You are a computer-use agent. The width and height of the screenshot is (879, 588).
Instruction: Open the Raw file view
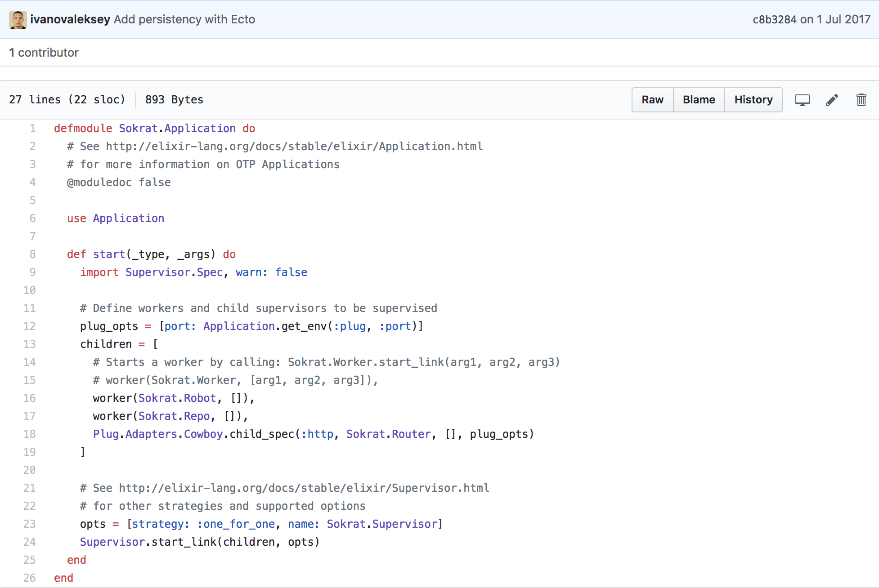[x=652, y=100]
